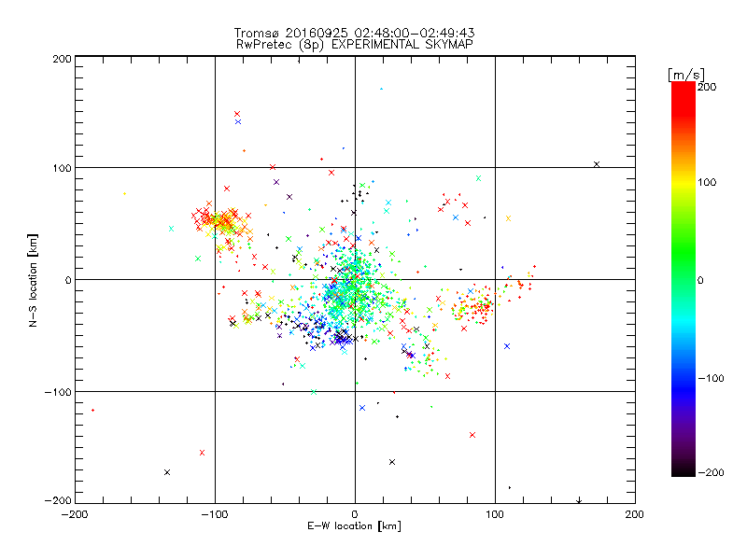The width and height of the screenshot is (747, 560).
Task: Pick the cyan dot at E-W 19, N-S 171
Action: (x=381, y=89)
